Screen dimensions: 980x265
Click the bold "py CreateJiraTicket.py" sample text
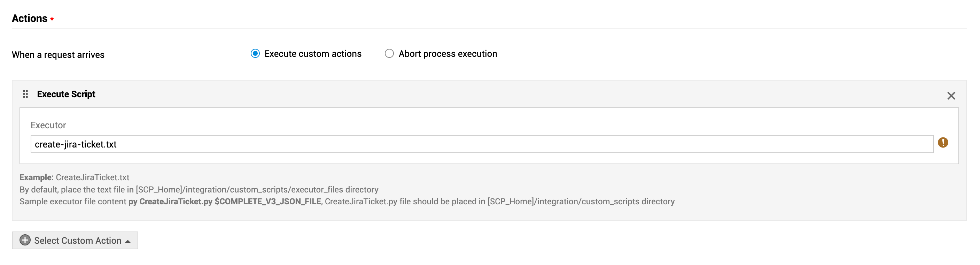170,202
